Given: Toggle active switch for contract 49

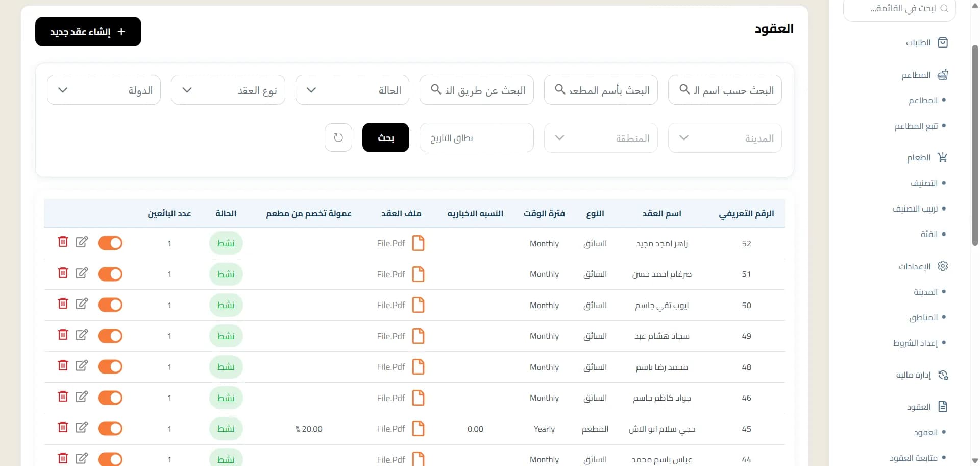Looking at the screenshot, I should (110, 336).
